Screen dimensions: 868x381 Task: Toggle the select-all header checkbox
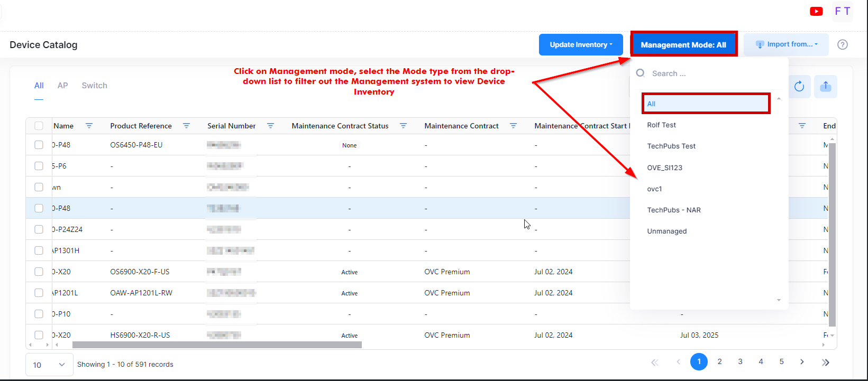39,126
